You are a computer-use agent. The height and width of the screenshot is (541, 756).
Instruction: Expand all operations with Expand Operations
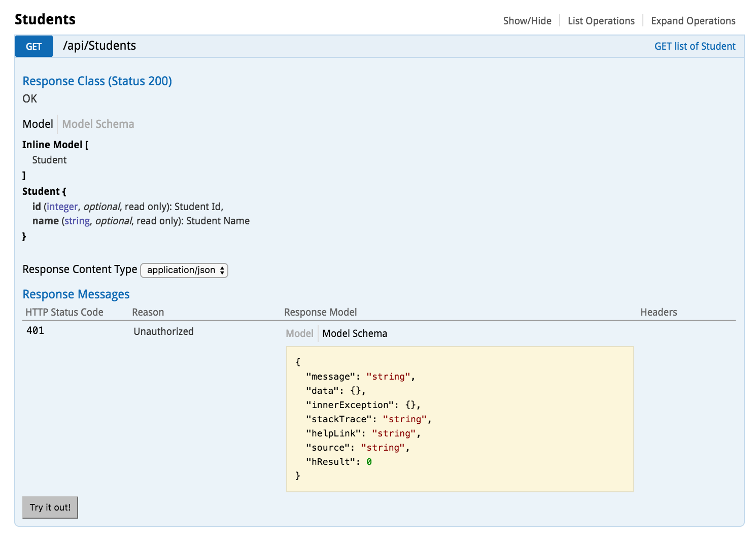pyautogui.click(x=693, y=21)
